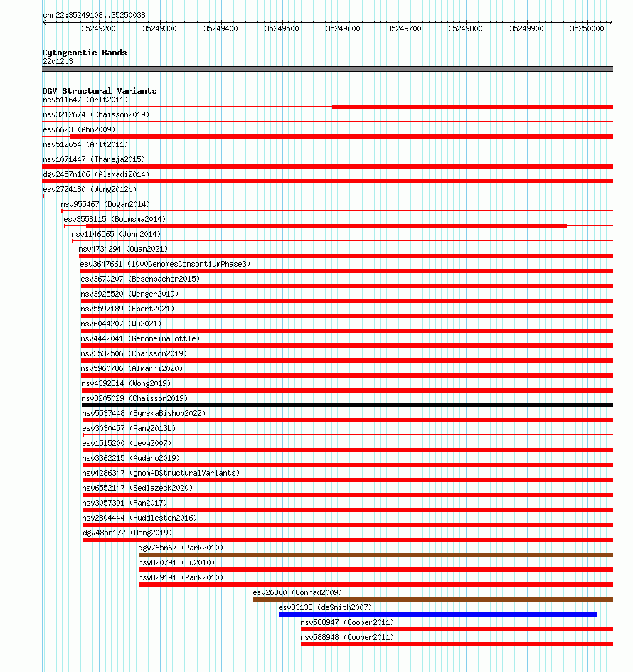Screen dimensions: 633x672
Task: Open dgv765n67 (Park2010) label
Action: coord(181,548)
